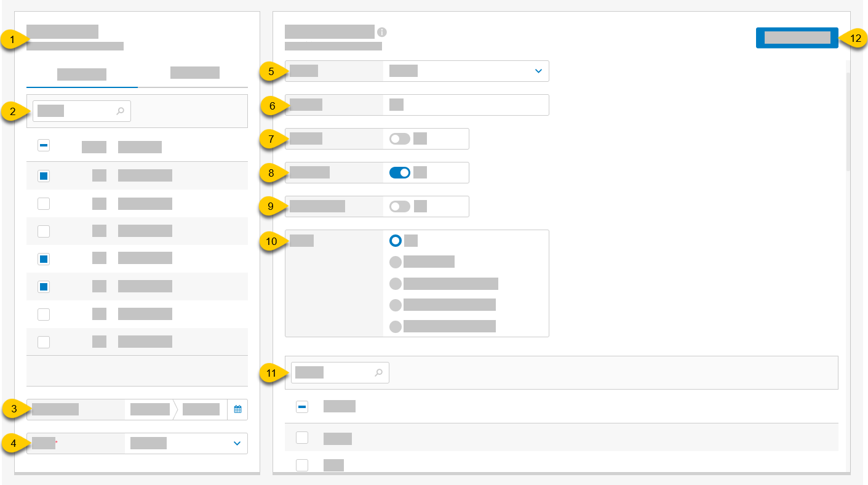This screenshot has height=485, width=868.
Task: Click the highlighted button at the top right
Action: (x=797, y=38)
